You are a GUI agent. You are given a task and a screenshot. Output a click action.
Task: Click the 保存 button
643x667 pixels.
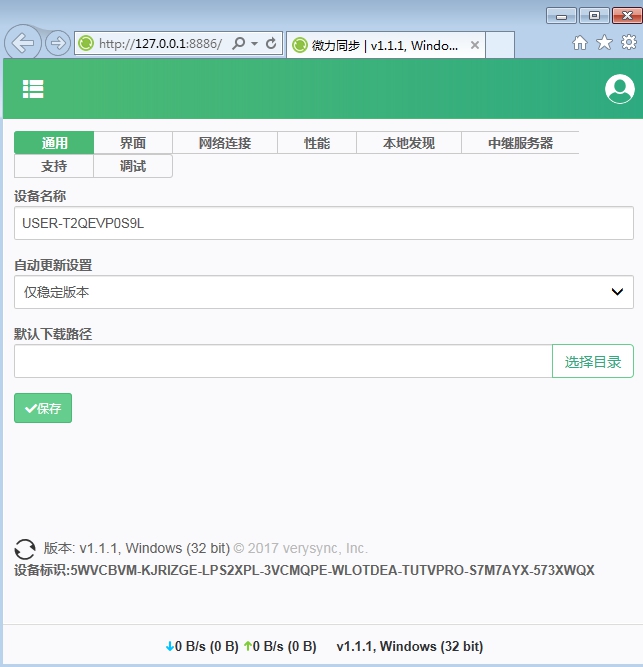point(43,408)
